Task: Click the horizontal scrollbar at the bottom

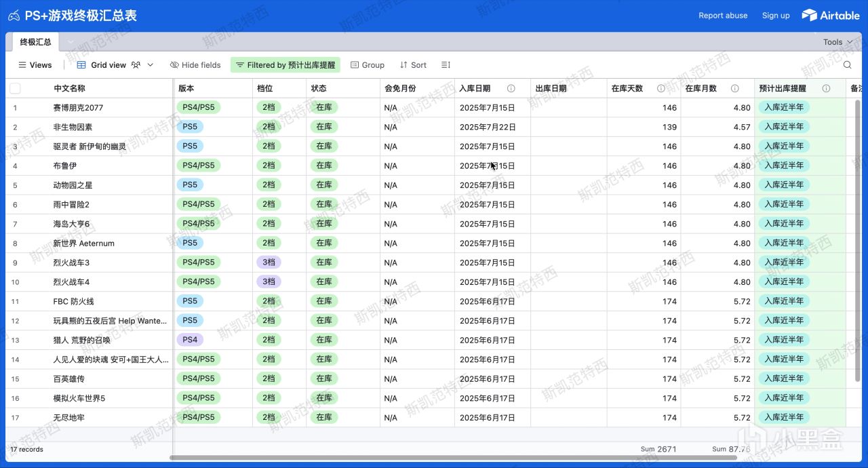Action: point(453,458)
